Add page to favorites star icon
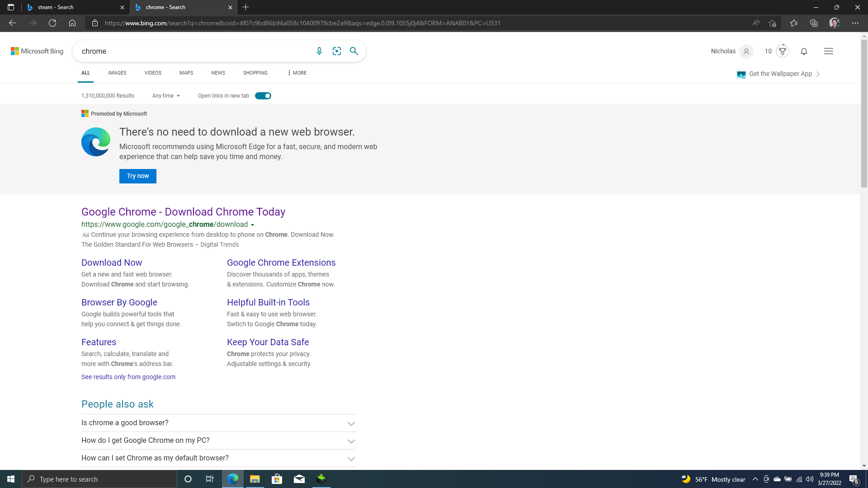This screenshot has width=868, height=488. (772, 23)
